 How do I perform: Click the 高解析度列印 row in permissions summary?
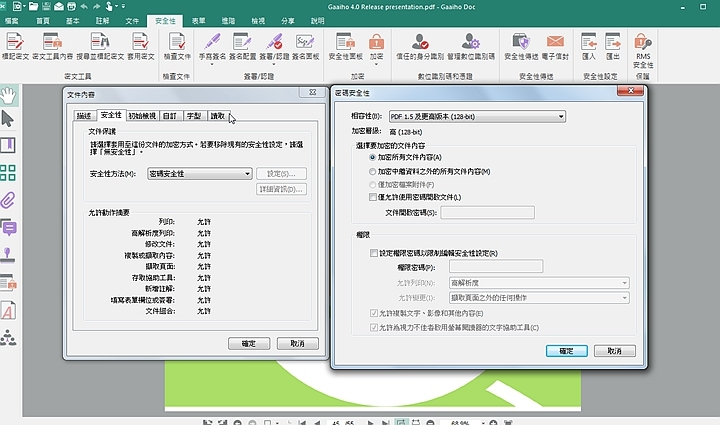pyautogui.click(x=171, y=233)
